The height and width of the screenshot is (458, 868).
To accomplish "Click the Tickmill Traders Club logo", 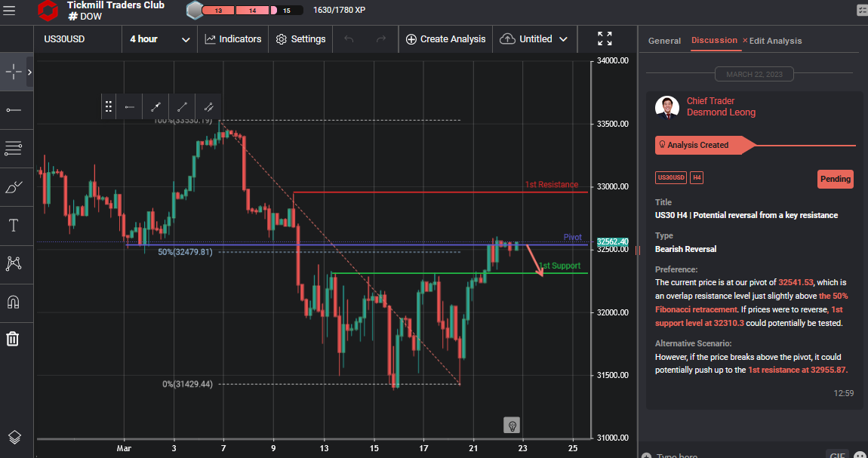I will pos(47,11).
